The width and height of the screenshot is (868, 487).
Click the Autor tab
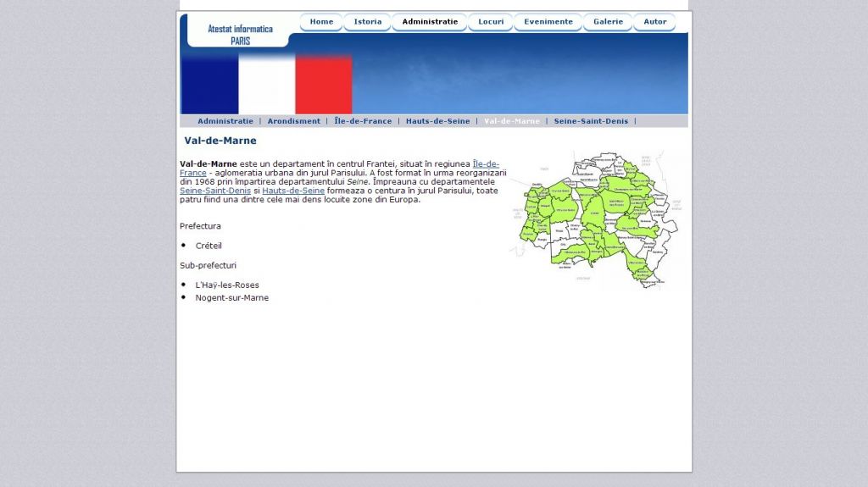(x=655, y=22)
